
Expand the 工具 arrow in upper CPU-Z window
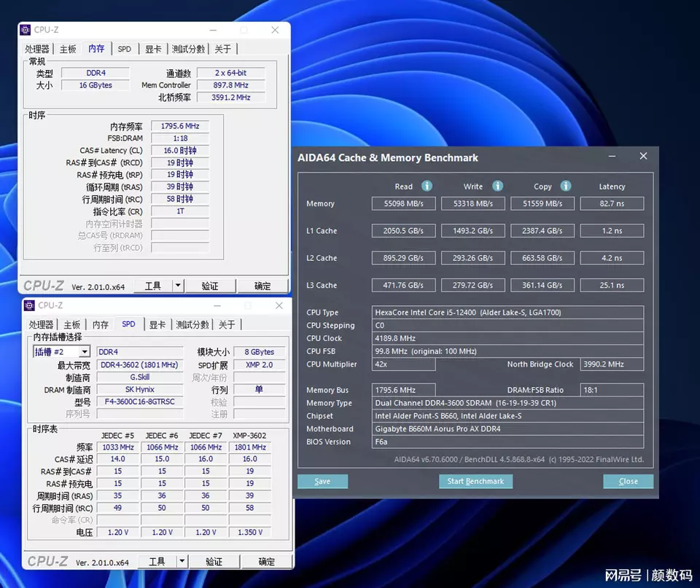pyautogui.click(x=178, y=286)
